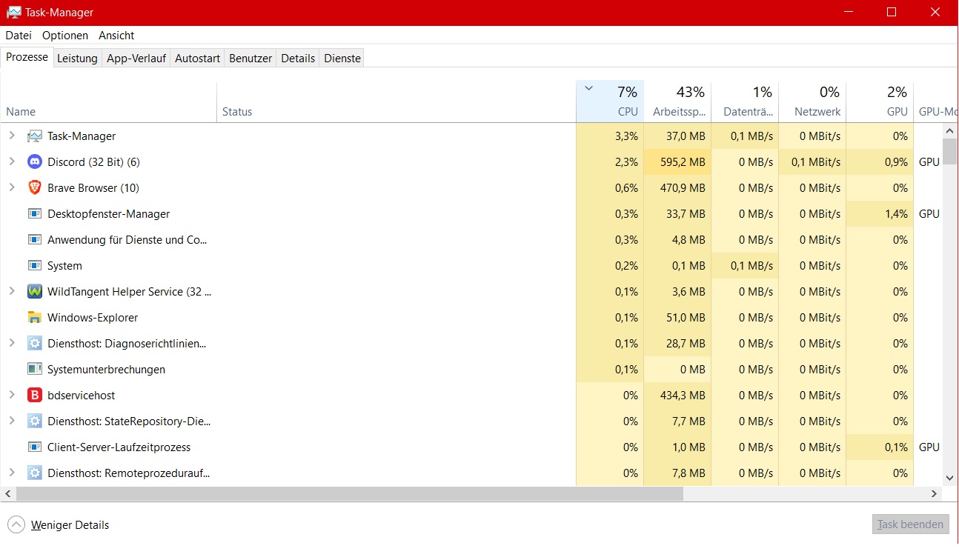Click the WildTangent Helper Service icon
Screen dimensions: 959x560
click(35, 292)
